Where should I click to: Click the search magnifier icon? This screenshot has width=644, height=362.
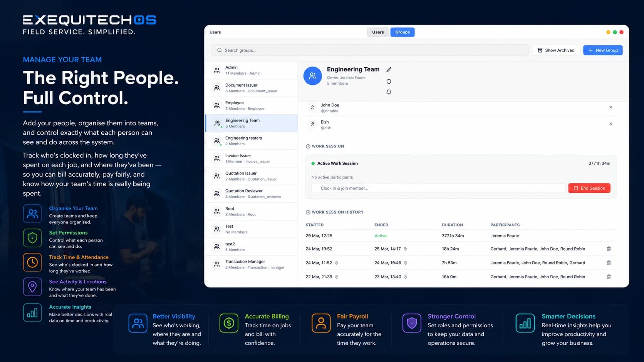[x=220, y=50]
